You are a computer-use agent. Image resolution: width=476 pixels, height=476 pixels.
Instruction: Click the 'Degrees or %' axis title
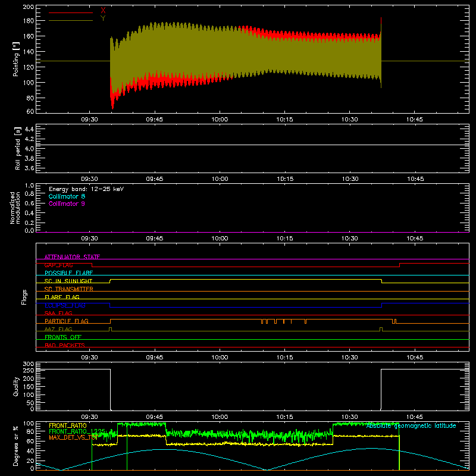[16, 446]
